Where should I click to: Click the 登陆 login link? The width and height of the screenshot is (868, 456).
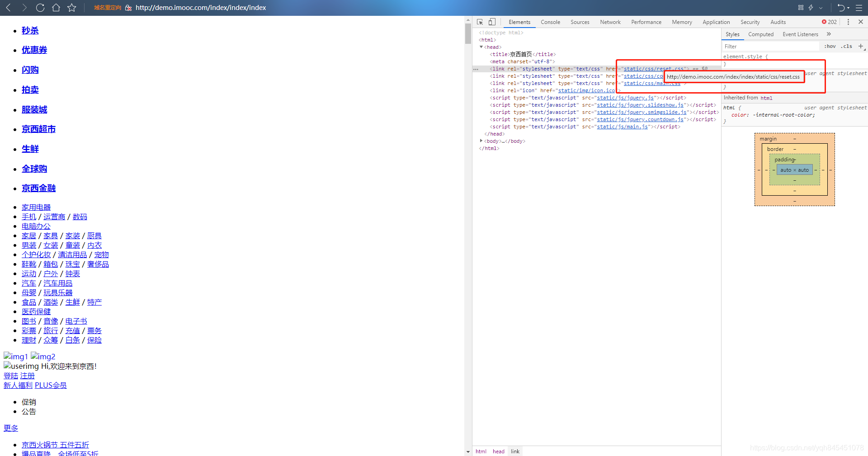pyautogui.click(x=11, y=376)
